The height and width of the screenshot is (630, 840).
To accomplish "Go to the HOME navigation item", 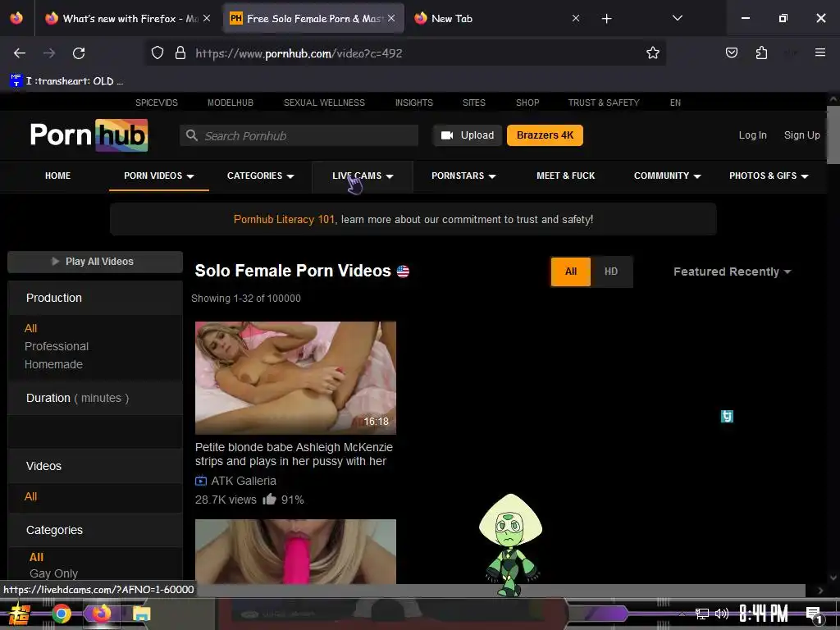I will (x=58, y=176).
